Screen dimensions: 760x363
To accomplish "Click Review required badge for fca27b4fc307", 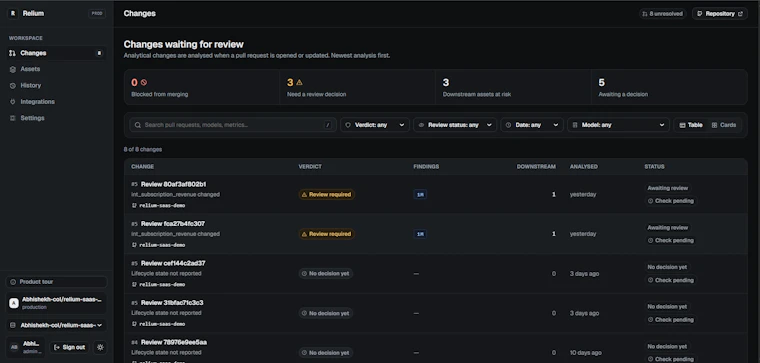I will 327,234.
